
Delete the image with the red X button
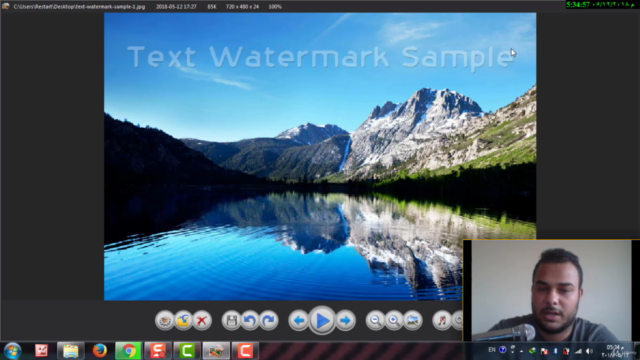202,320
